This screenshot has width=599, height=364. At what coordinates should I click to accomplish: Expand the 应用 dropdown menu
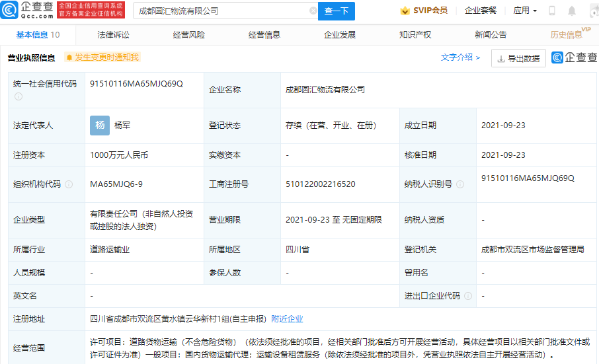(x=525, y=11)
